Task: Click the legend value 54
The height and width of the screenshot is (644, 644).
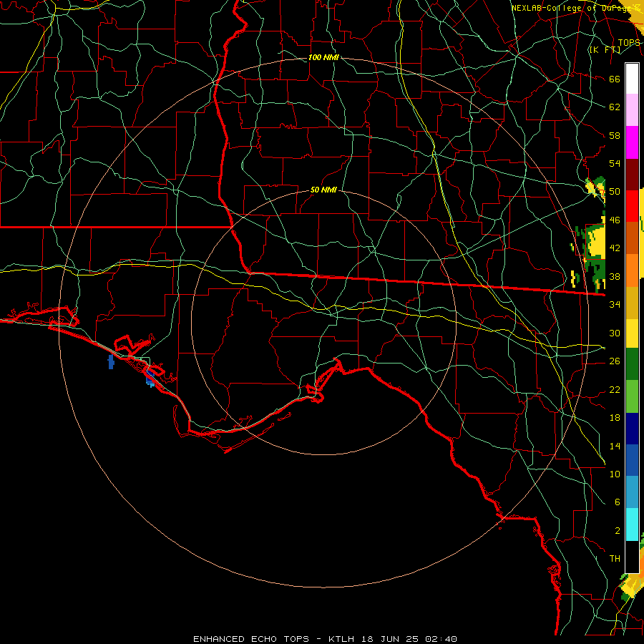Action: click(x=615, y=163)
